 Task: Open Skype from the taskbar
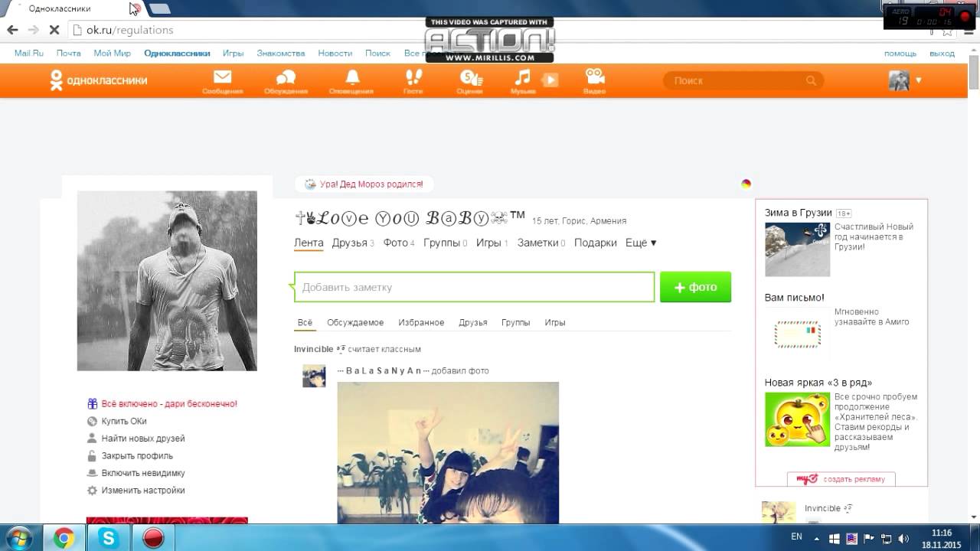[x=109, y=538]
